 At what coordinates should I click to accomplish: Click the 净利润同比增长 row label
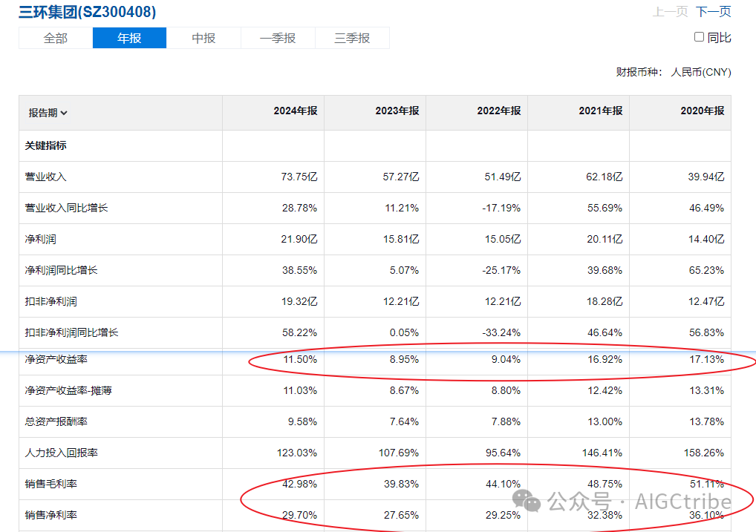point(61,270)
